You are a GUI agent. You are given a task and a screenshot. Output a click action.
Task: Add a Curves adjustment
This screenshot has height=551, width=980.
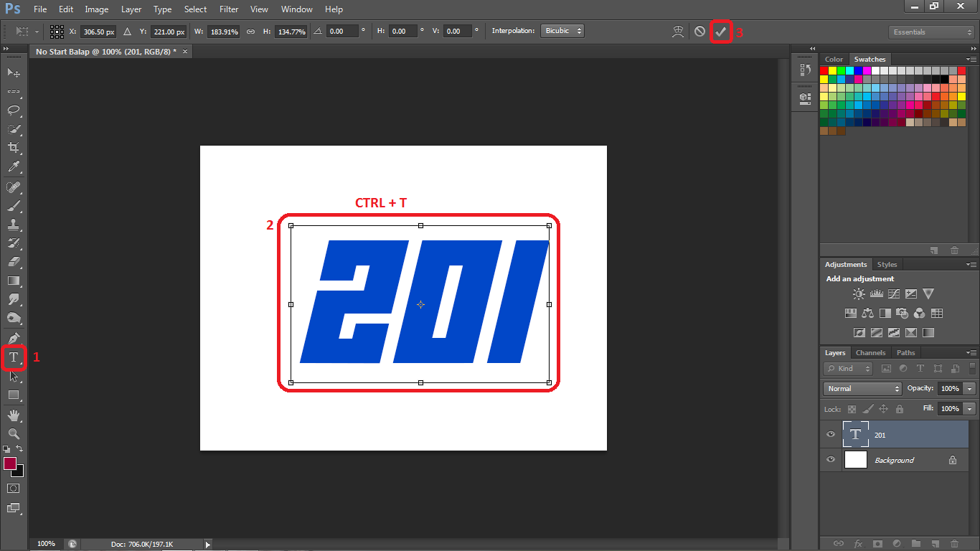(x=894, y=293)
